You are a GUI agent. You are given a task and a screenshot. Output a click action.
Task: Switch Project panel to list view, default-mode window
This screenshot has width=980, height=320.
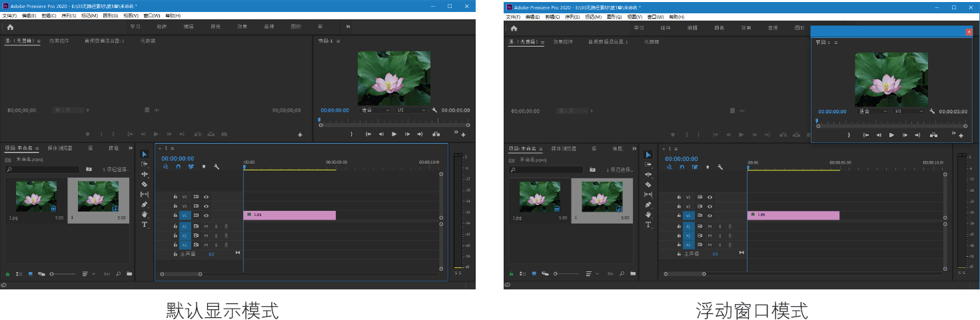point(19,273)
